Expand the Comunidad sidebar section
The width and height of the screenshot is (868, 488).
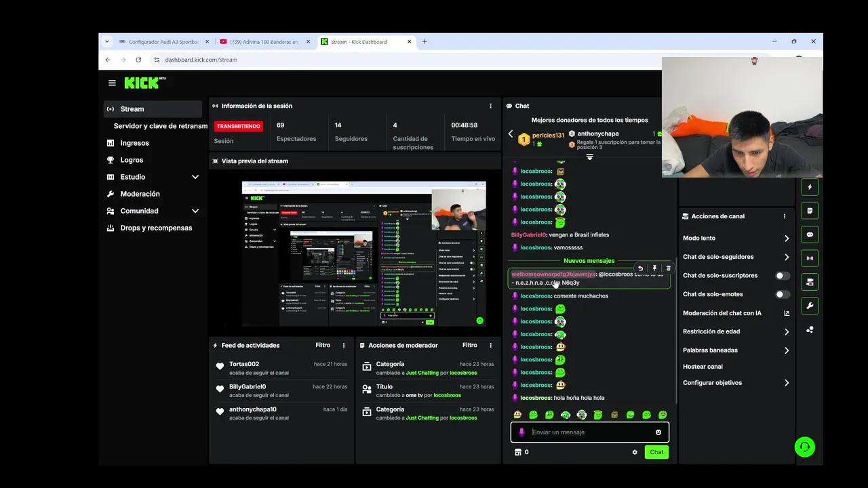195,211
